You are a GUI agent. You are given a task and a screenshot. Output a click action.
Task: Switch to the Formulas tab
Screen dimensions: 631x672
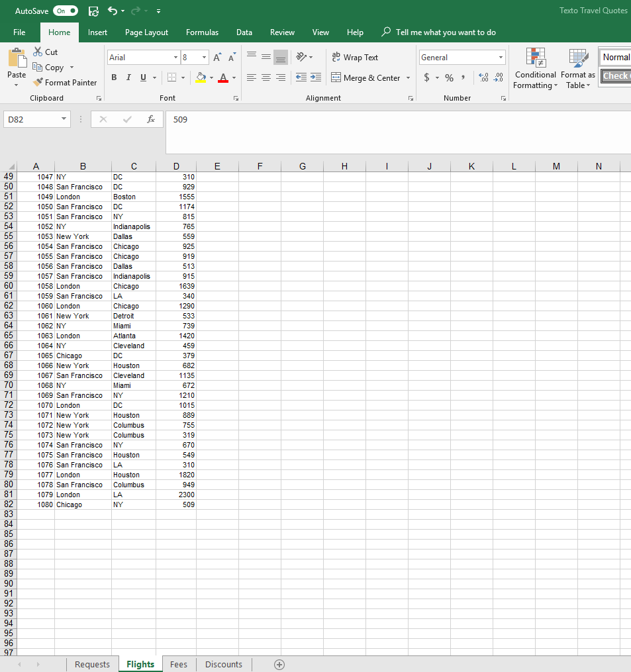tap(202, 32)
